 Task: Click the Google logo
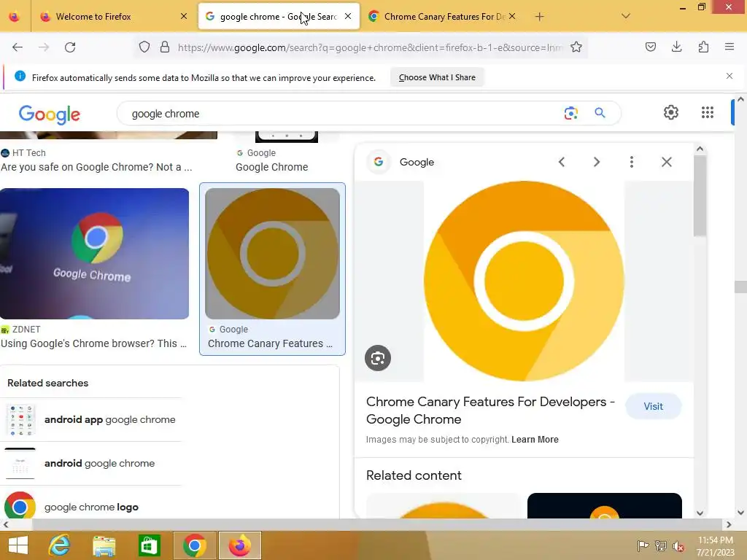tap(50, 114)
